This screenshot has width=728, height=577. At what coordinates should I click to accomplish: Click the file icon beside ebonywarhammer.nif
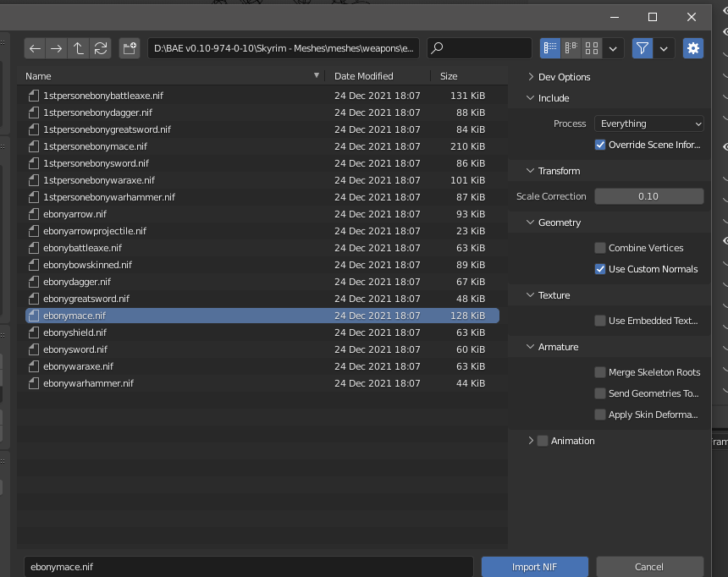[33, 383]
